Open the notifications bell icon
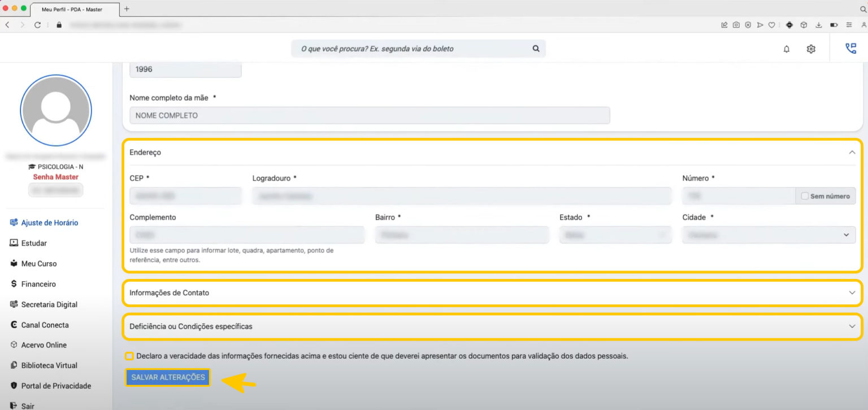The width and height of the screenshot is (868, 410). (x=786, y=49)
